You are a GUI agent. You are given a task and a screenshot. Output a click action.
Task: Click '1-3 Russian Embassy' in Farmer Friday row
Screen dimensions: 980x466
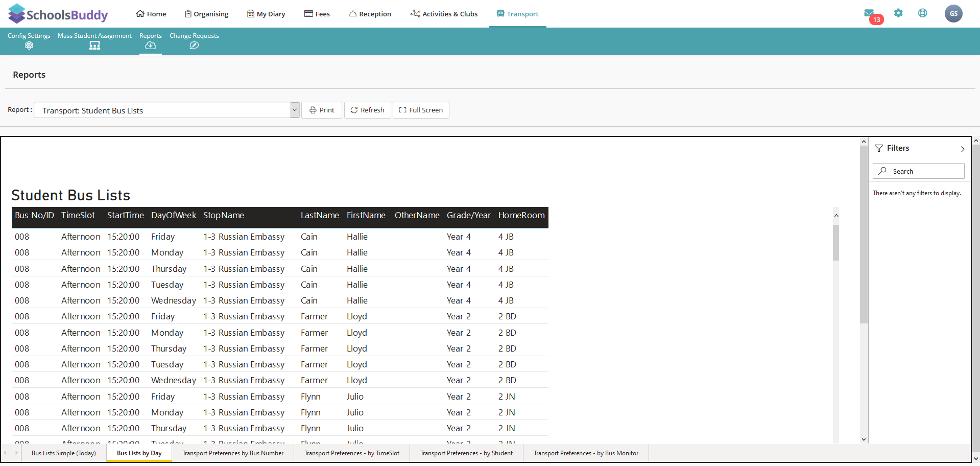click(x=244, y=316)
